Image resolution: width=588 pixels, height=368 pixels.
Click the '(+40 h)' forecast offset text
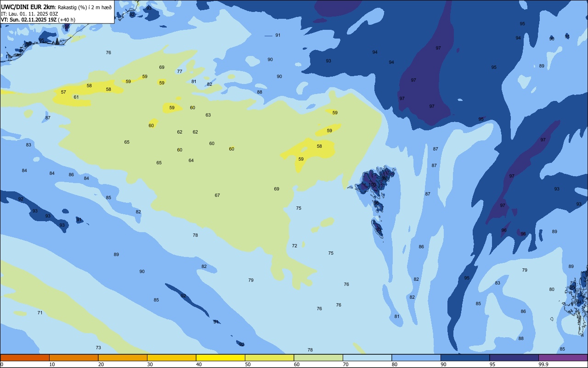pos(67,20)
